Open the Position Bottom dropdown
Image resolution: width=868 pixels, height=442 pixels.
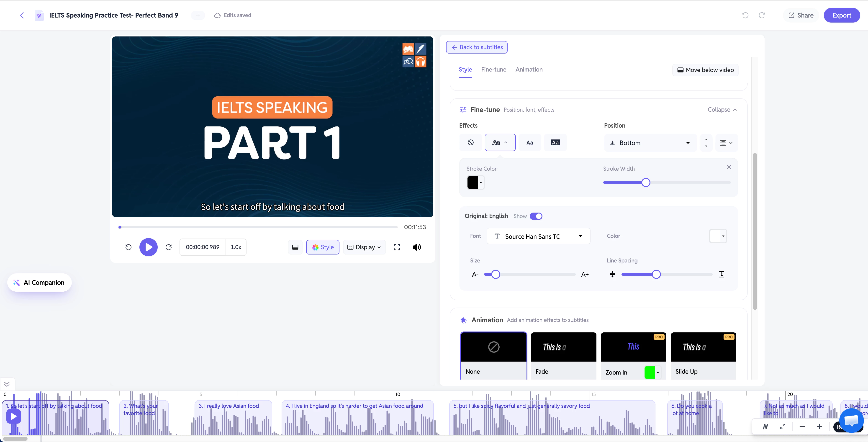click(650, 143)
